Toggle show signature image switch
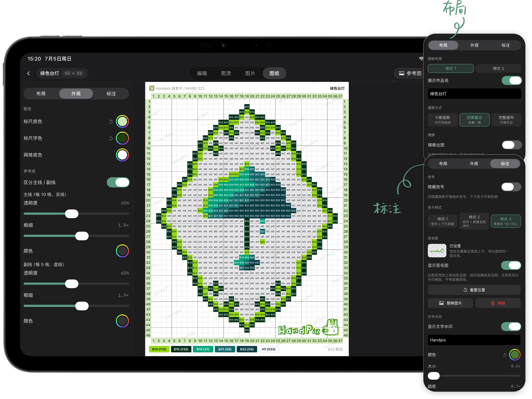Screen dimensions: 532x399 511,265
